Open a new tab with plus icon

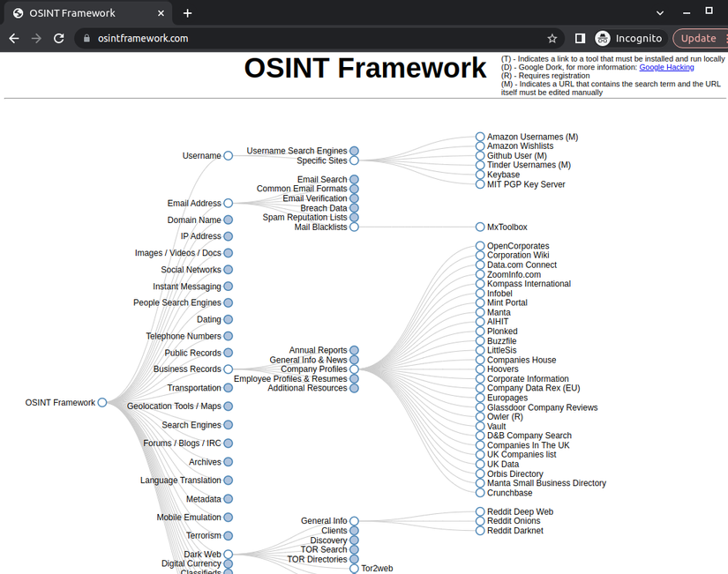[x=188, y=13]
